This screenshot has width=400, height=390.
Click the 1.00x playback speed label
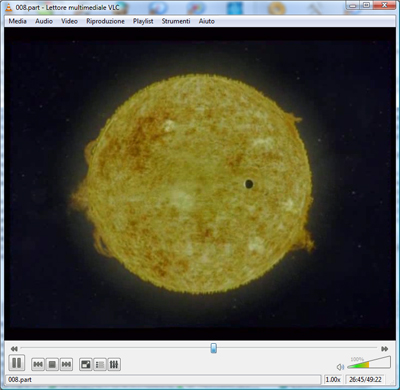[x=333, y=379]
